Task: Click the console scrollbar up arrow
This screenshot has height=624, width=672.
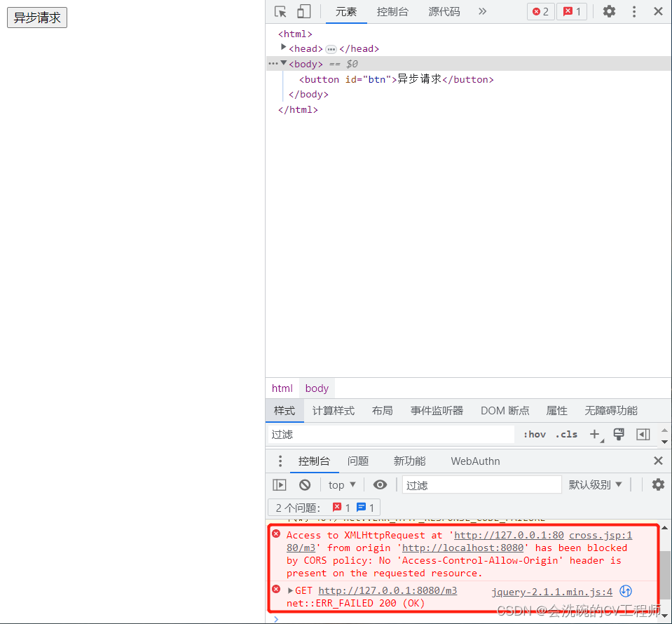Action: 664,527
